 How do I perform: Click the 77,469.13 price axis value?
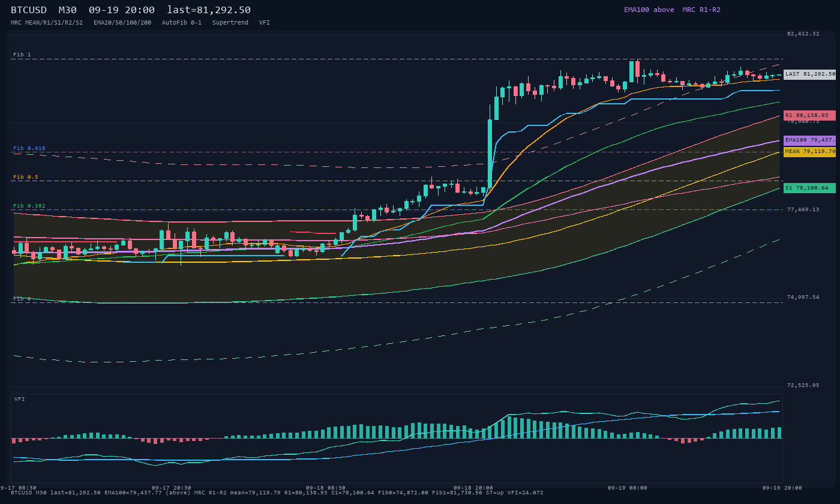803,209
